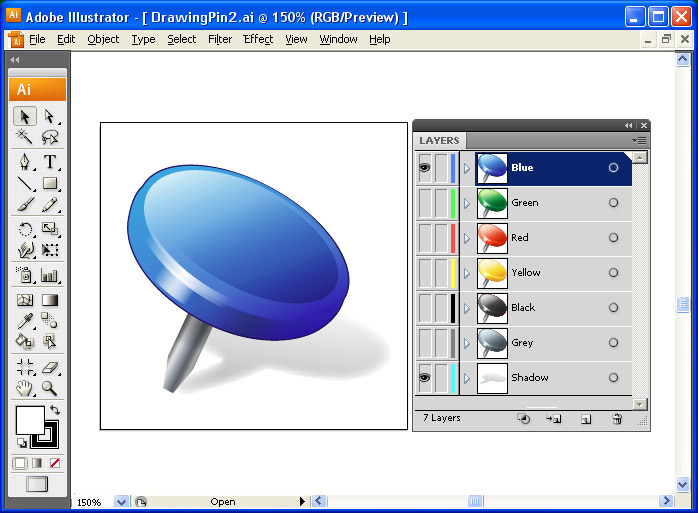Open the Object menu
698x513 pixels.
pos(103,39)
